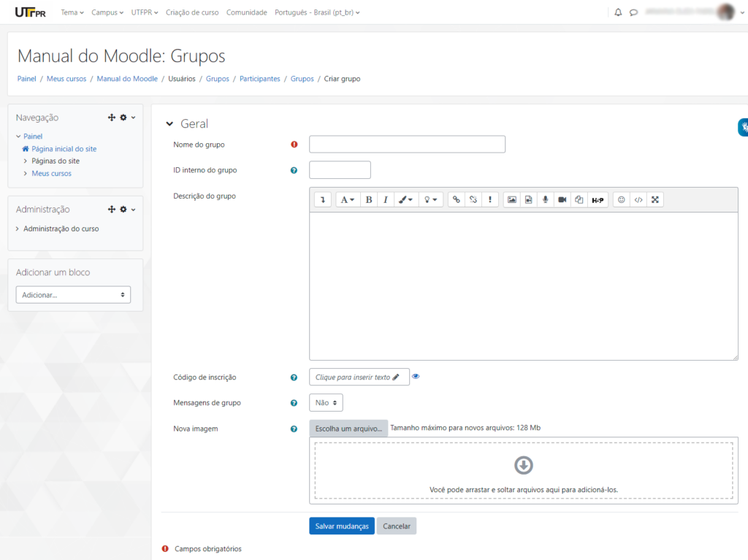
Task: Record video with the camera icon
Action: point(562,200)
